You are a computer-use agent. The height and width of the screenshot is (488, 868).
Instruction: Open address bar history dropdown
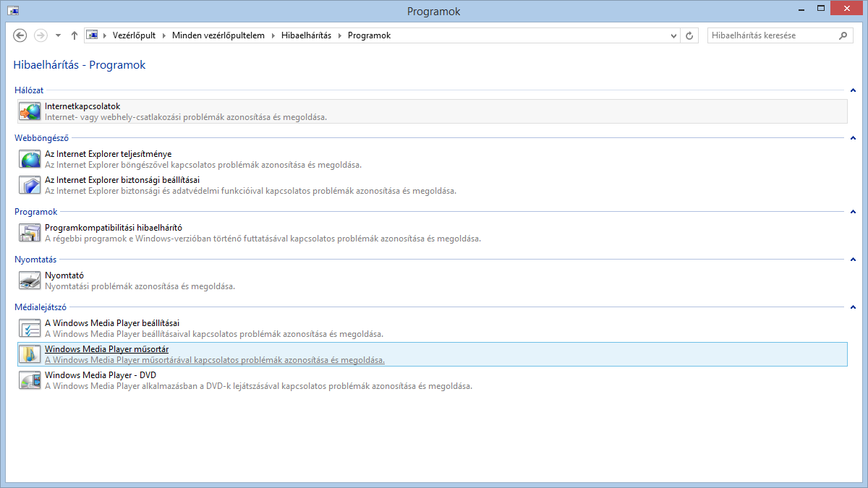click(x=674, y=35)
